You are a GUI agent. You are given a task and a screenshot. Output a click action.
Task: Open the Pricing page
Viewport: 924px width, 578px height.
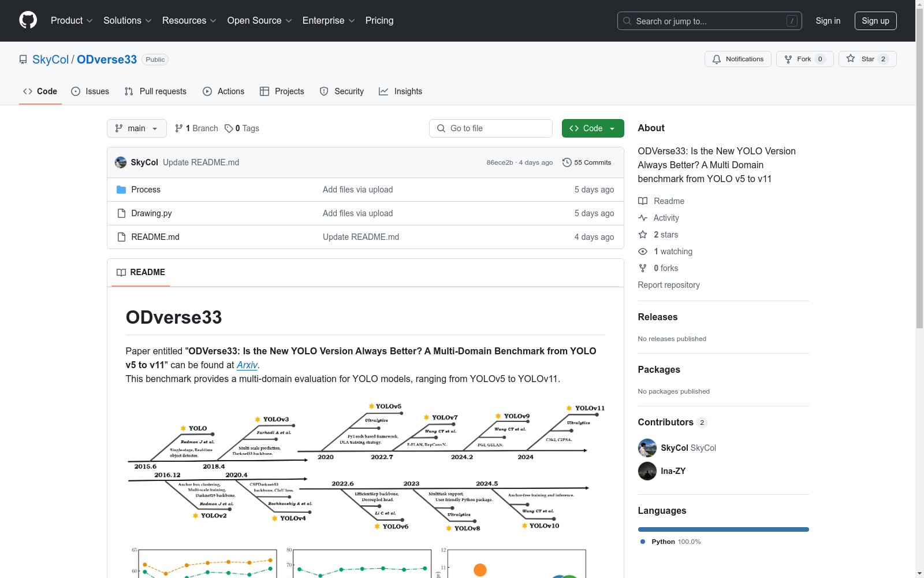tap(379, 21)
